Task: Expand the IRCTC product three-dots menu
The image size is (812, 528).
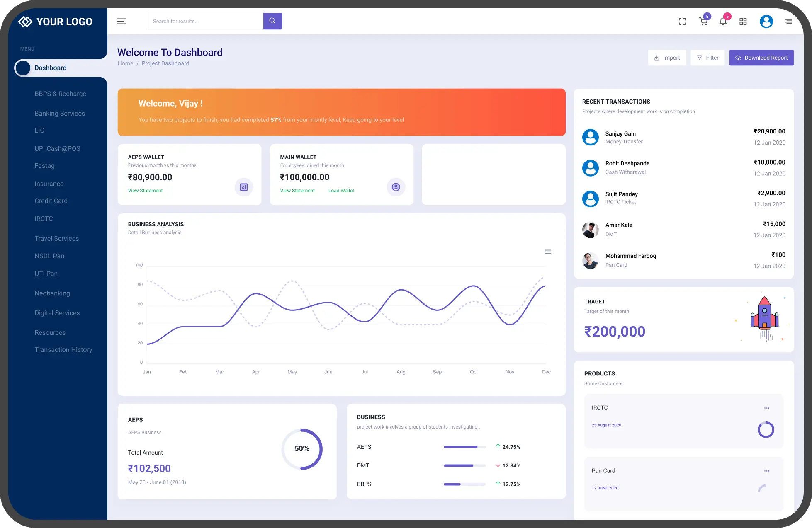Action: click(766, 408)
